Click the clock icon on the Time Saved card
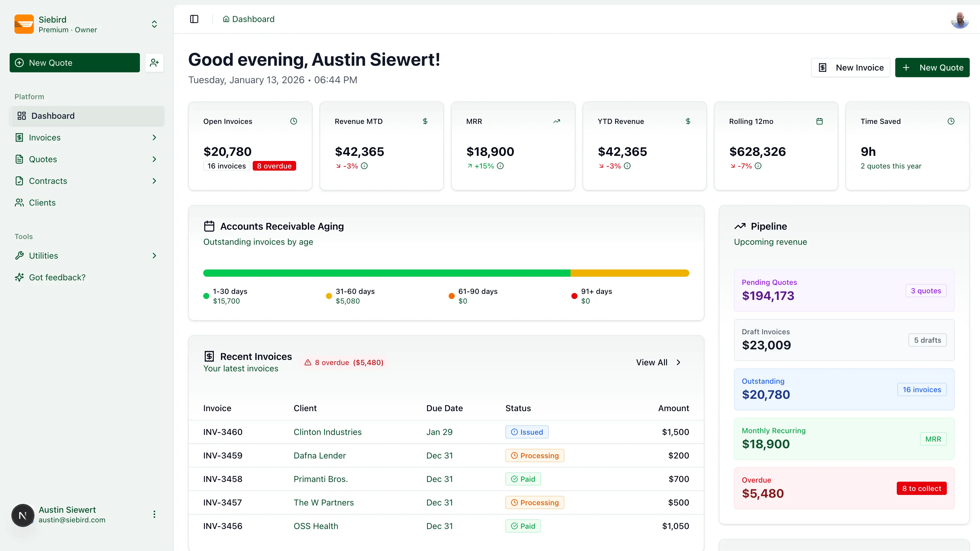 (x=951, y=121)
